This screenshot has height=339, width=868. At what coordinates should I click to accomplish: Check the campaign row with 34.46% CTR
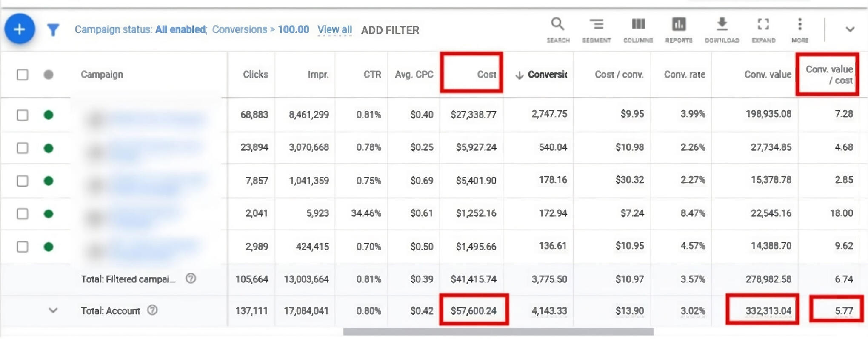(x=23, y=213)
